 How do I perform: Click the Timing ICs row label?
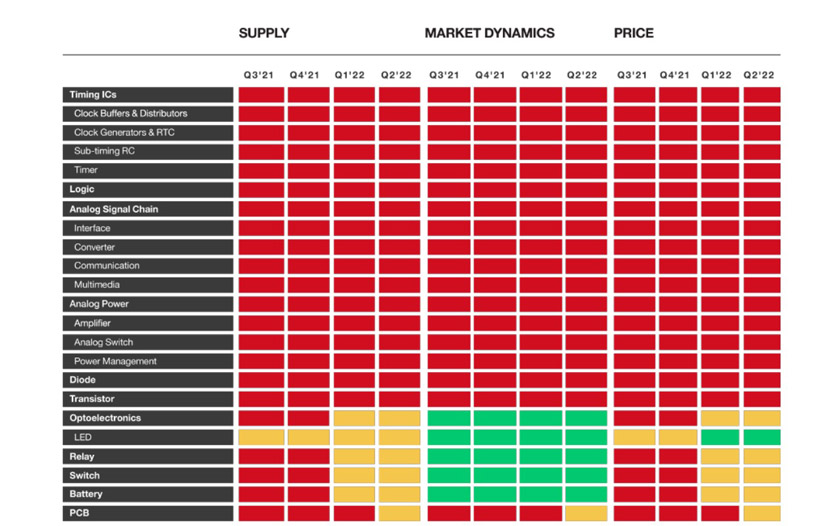(x=93, y=95)
